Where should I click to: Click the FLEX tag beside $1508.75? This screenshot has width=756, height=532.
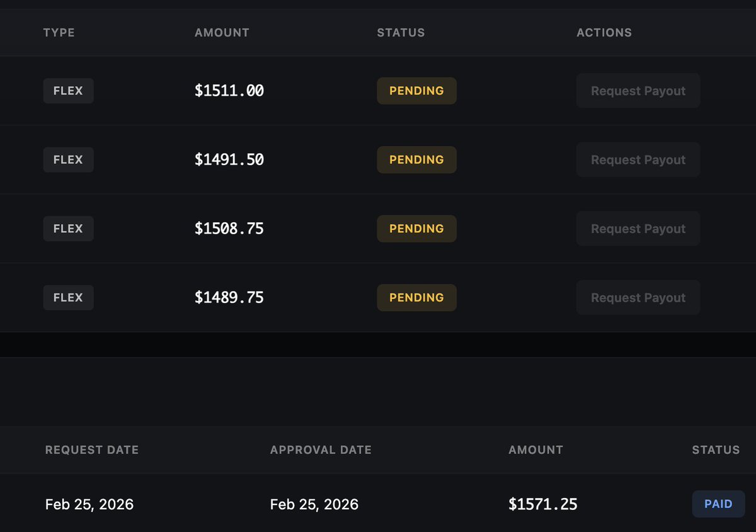[68, 229]
